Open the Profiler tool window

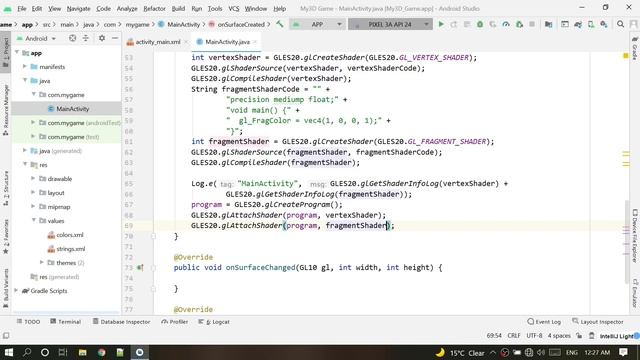(175, 322)
